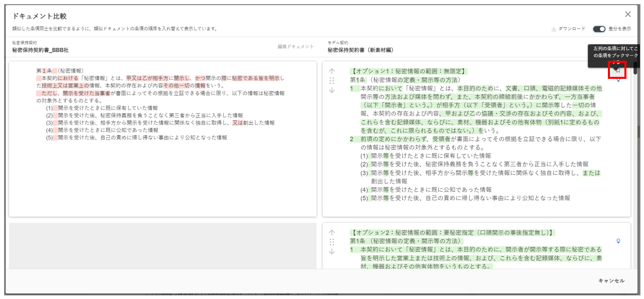Click the 編集ドキュメント label

coord(295,47)
